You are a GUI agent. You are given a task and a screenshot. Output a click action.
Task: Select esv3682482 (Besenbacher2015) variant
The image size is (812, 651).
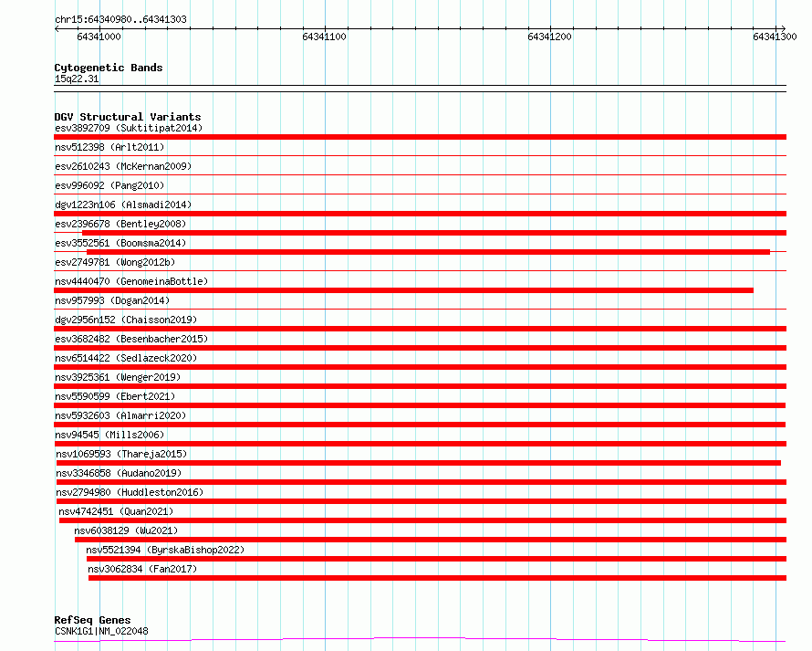[131, 339]
